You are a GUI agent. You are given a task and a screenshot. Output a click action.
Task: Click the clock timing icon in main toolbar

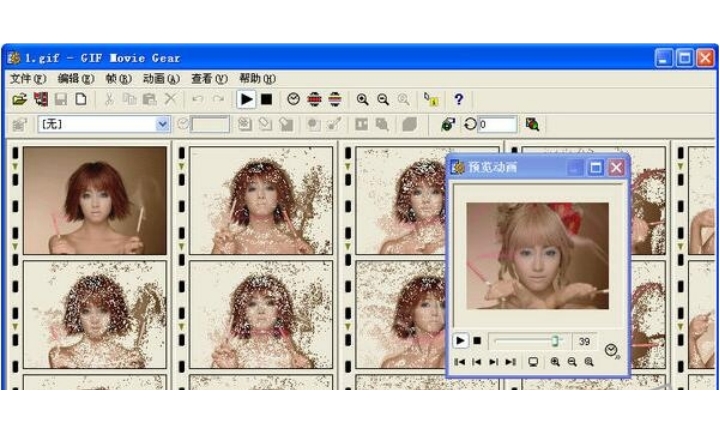[293, 99]
